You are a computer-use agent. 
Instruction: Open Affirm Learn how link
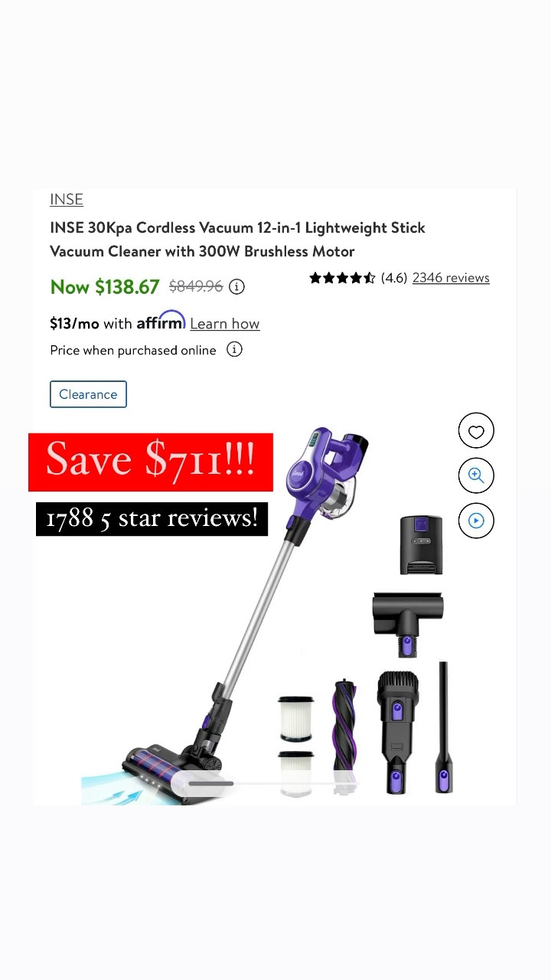[x=225, y=324]
